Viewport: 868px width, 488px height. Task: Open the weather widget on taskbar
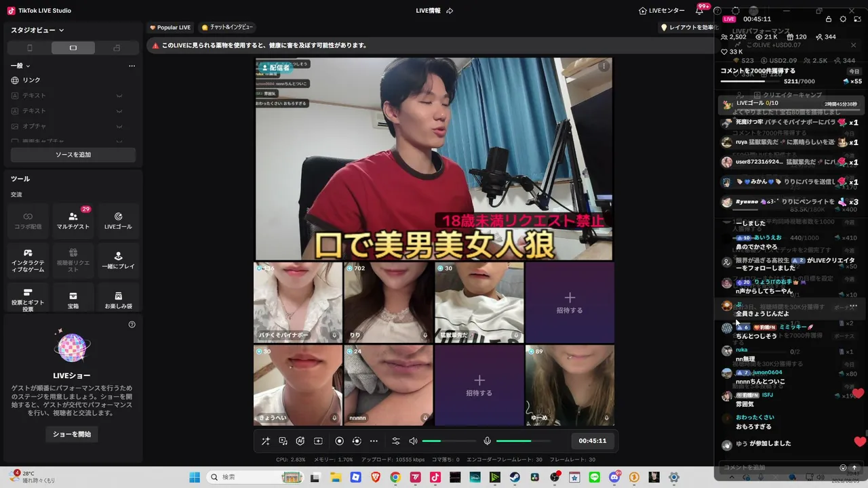tap(33, 477)
